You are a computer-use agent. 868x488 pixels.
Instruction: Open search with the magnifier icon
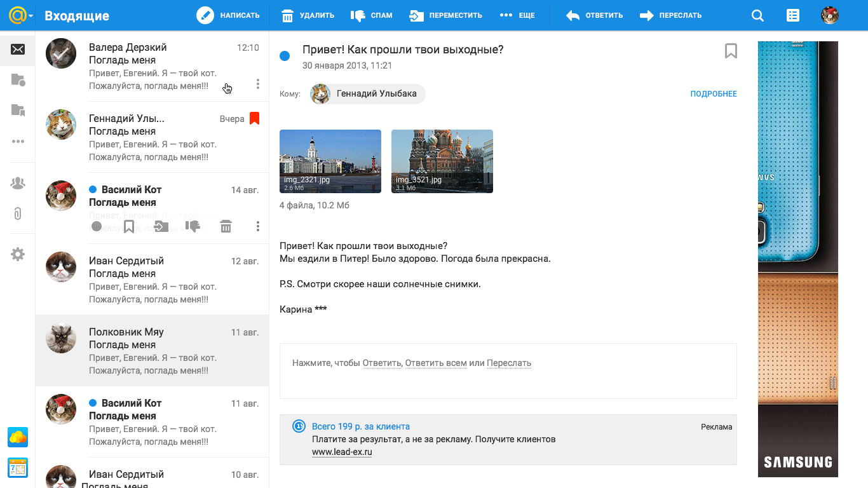pyautogui.click(x=757, y=15)
